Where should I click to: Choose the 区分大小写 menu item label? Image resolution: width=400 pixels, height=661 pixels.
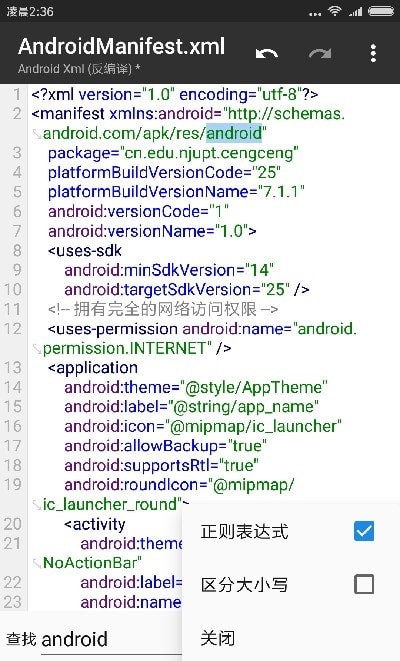[244, 584]
